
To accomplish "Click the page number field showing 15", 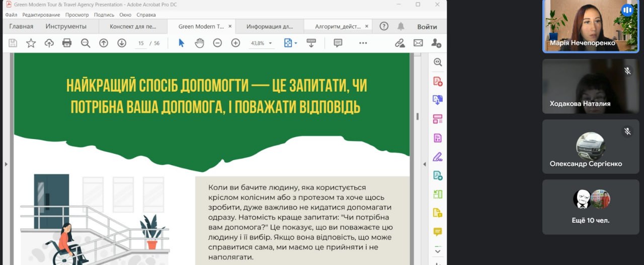I will [141, 43].
